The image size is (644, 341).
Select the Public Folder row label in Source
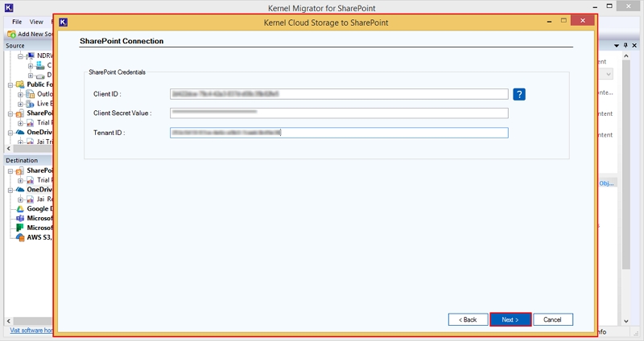point(39,84)
